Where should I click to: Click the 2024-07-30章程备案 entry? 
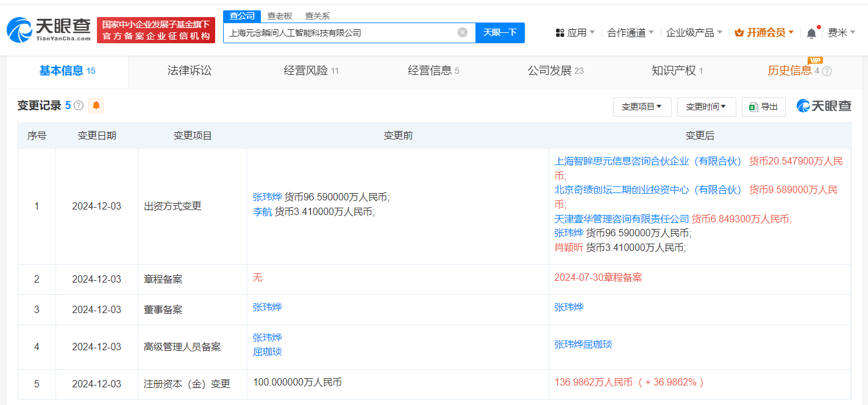point(598,277)
